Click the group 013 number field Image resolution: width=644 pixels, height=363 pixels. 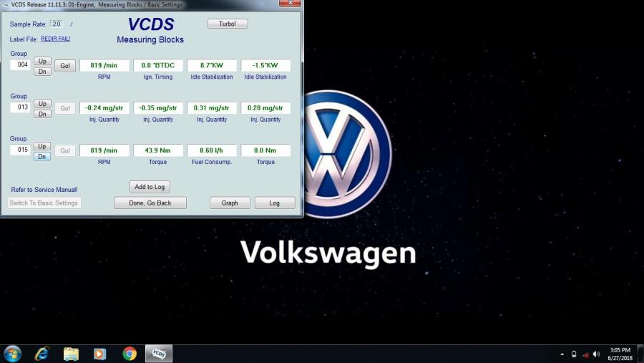click(20, 108)
